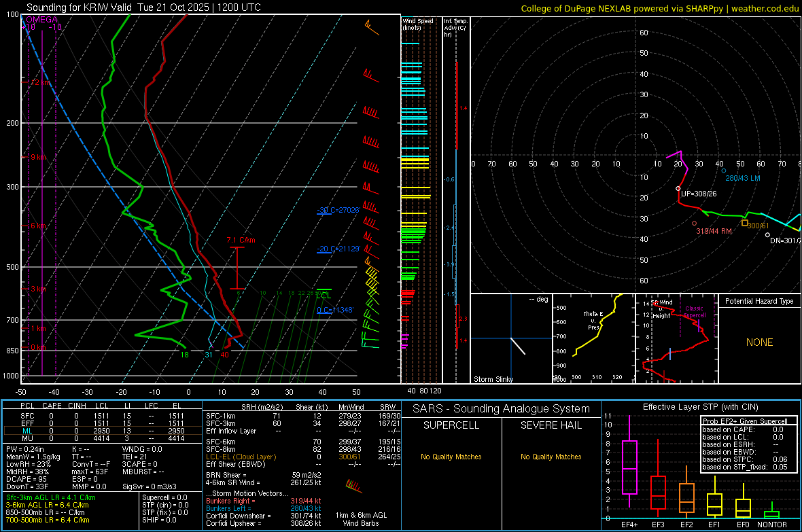Click the weather.cod.edu credit text
Image resolution: width=802 pixels, height=532 pixels.
tap(765, 9)
